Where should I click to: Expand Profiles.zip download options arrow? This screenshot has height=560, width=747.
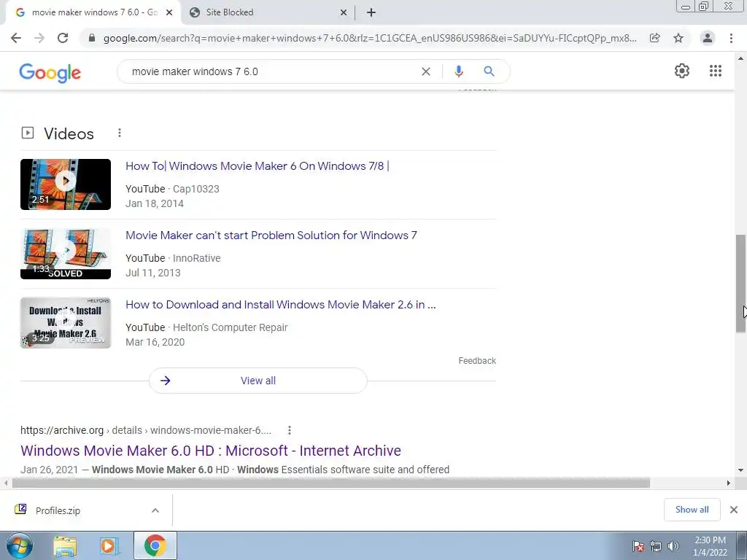(x=155, y=510)
